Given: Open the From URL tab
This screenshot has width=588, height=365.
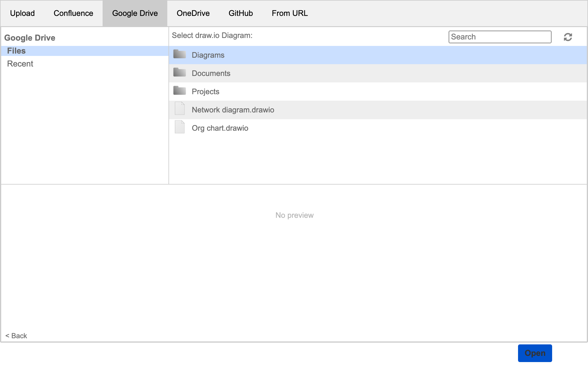Looking at the screenshot, I should tap(290, 13).
